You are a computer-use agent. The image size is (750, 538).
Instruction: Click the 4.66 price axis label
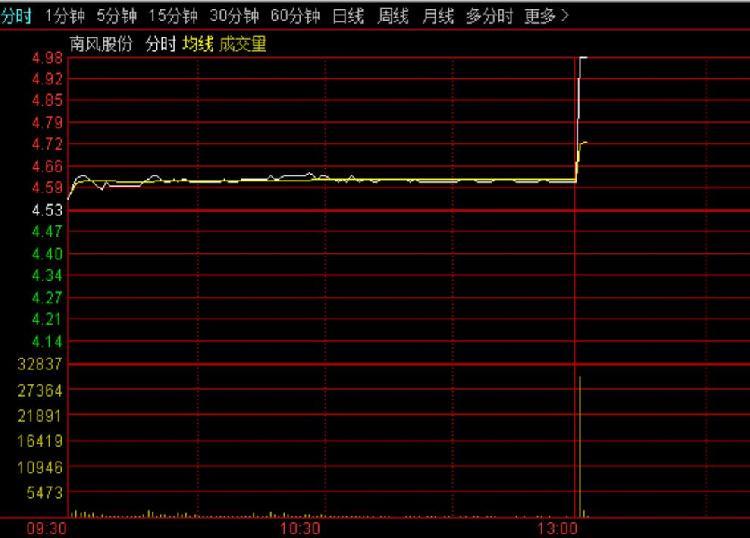[x=47, y=166]
